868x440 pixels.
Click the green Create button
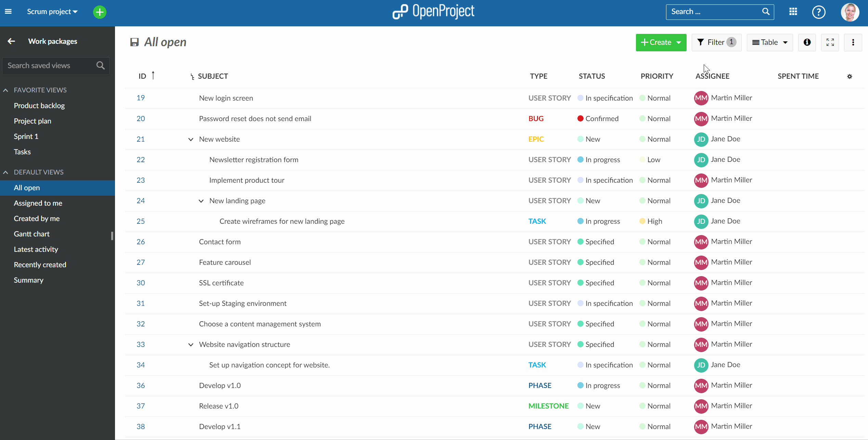[x=660, y=42]
